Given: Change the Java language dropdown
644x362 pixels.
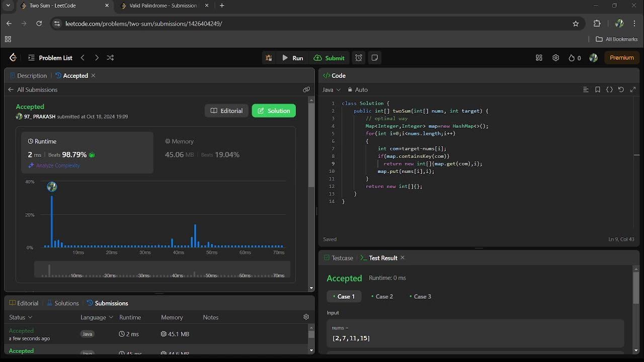Looking at the screenshot, I should [332, 89].
